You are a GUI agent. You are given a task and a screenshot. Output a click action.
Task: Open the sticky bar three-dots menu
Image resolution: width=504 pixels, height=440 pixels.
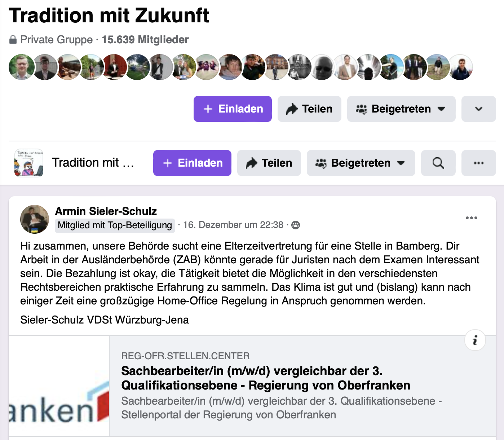[x=478, y=163]
